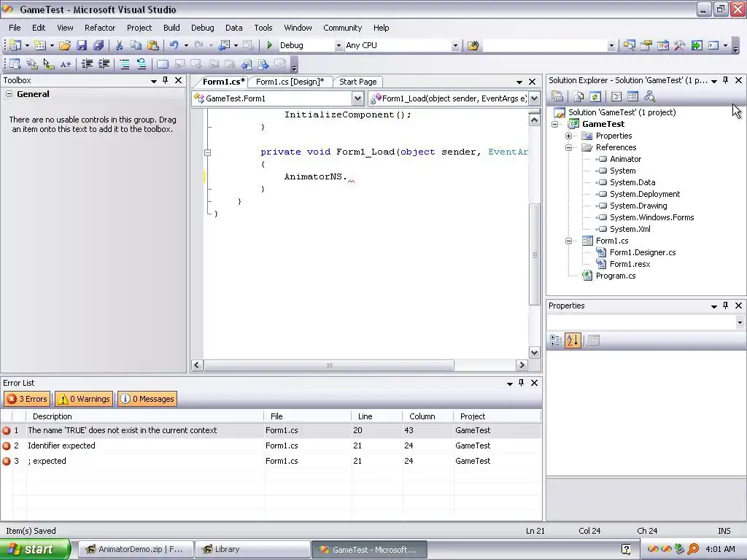
Task: Select System.Windows.Forms reference
Action: [x=651, y=217]
